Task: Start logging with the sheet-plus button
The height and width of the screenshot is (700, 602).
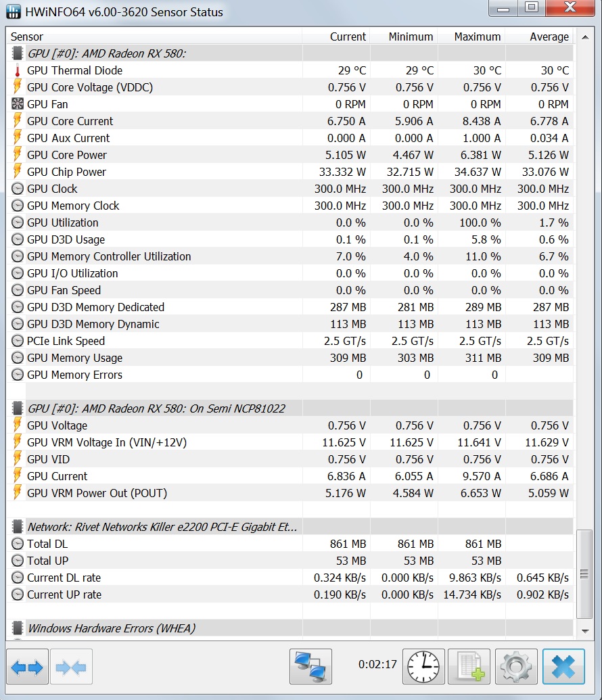Action: click(469, 666)
